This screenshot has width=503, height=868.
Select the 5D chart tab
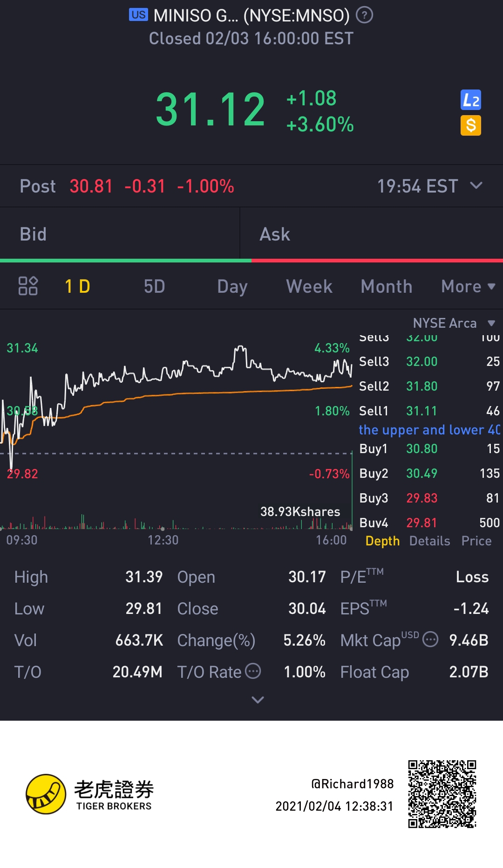(x=154, y=286)
